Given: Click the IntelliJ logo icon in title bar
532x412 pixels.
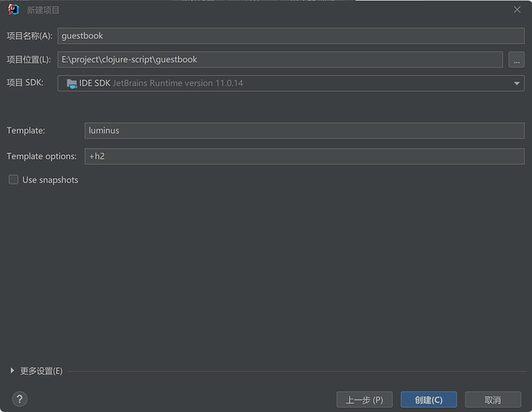Looking at the screenshot, I should [x=13, y=10].
